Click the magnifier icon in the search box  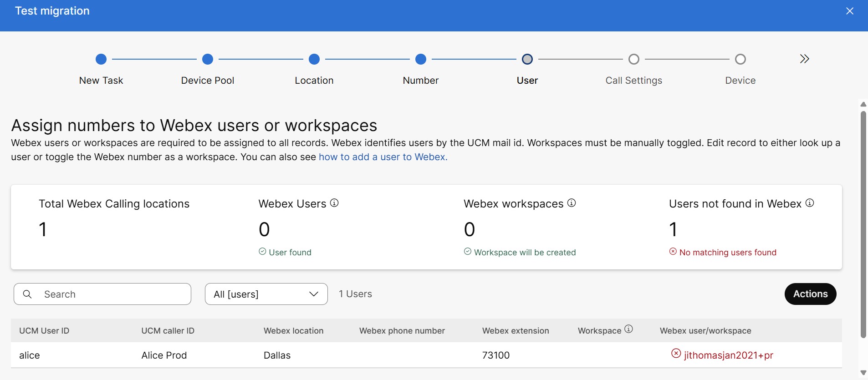[x=27, y=294]
